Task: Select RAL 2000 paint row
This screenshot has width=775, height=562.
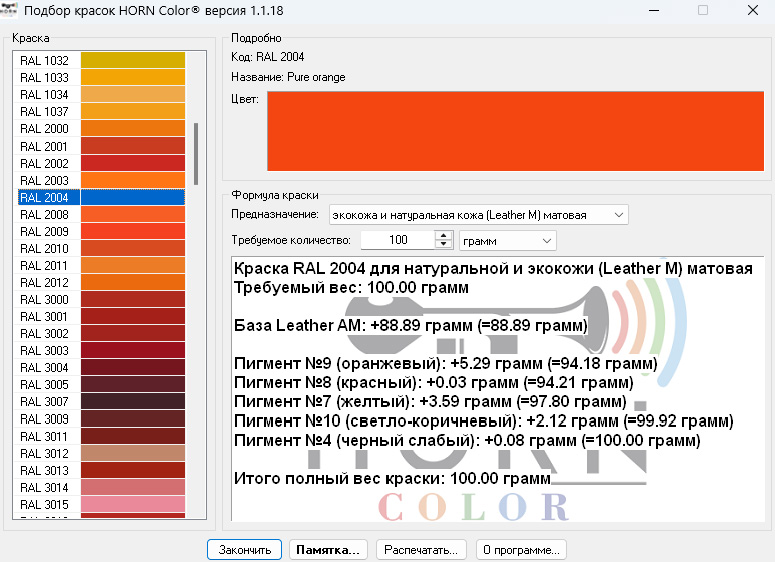Action: (101, 129)
